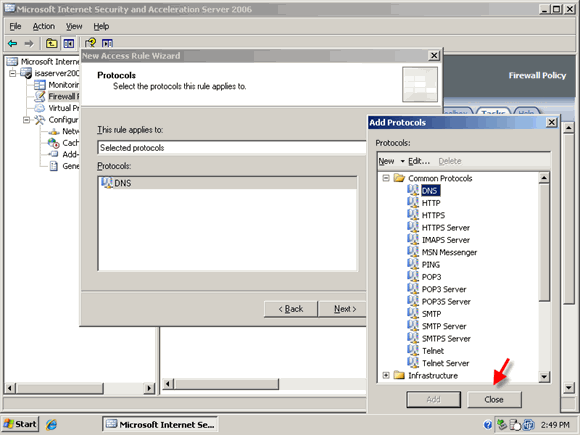Click the system clock showing 2:49 PM
The height and width of the screenshot is (435, 580).
click(555, 425)
